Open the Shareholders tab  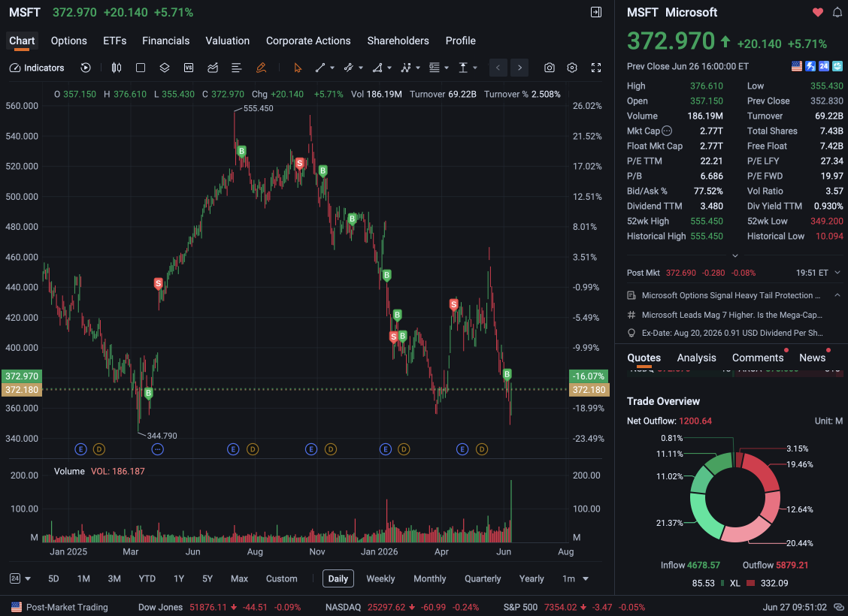pyautogui.click(x=398, y=41)
